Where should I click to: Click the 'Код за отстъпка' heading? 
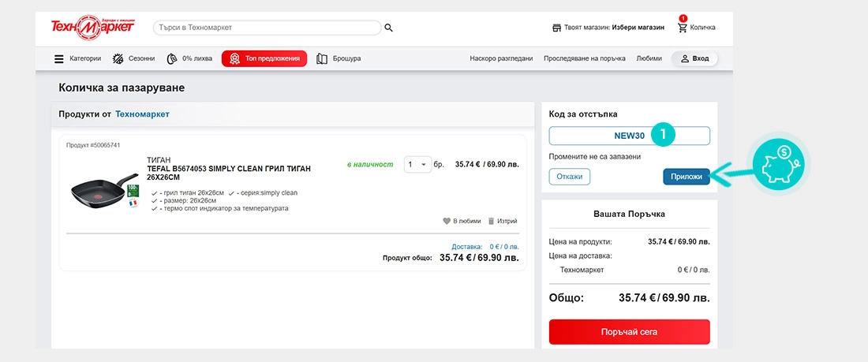tap(583, 114)
